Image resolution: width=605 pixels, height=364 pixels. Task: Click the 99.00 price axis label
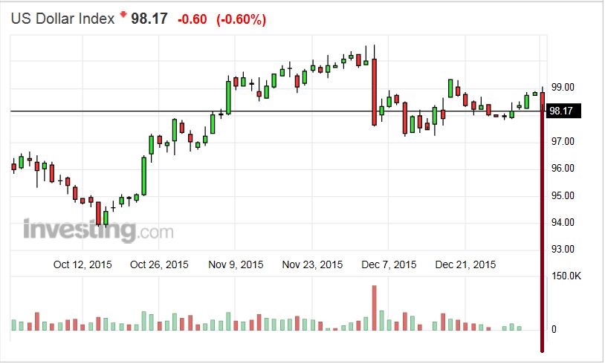(x=562, y=88)
